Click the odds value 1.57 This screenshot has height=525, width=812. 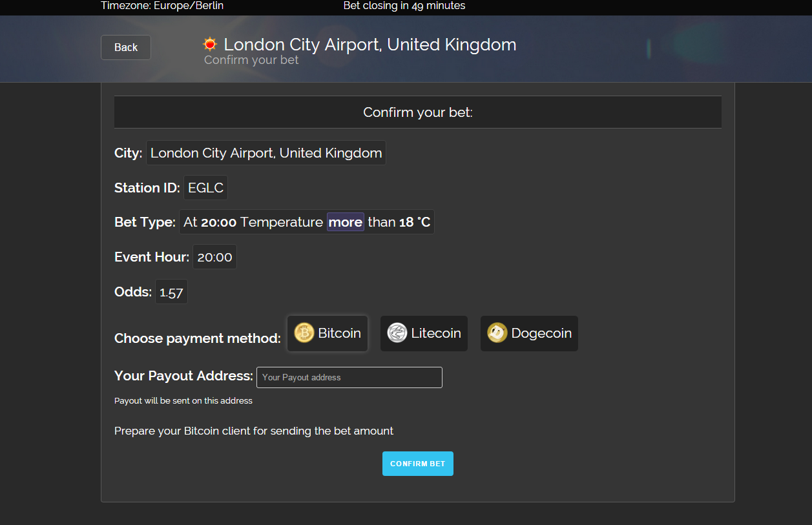171,292
